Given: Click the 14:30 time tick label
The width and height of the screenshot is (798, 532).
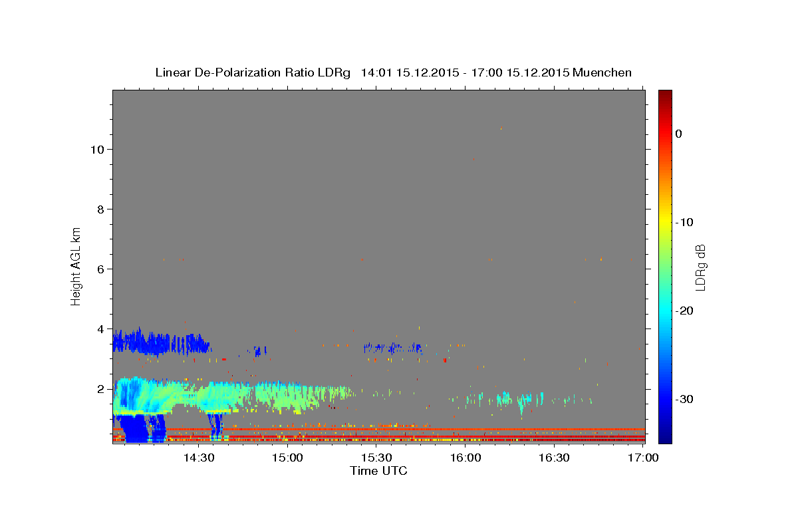Looking at the screenshot, I should pyautogui.click(x=198, y=458).
